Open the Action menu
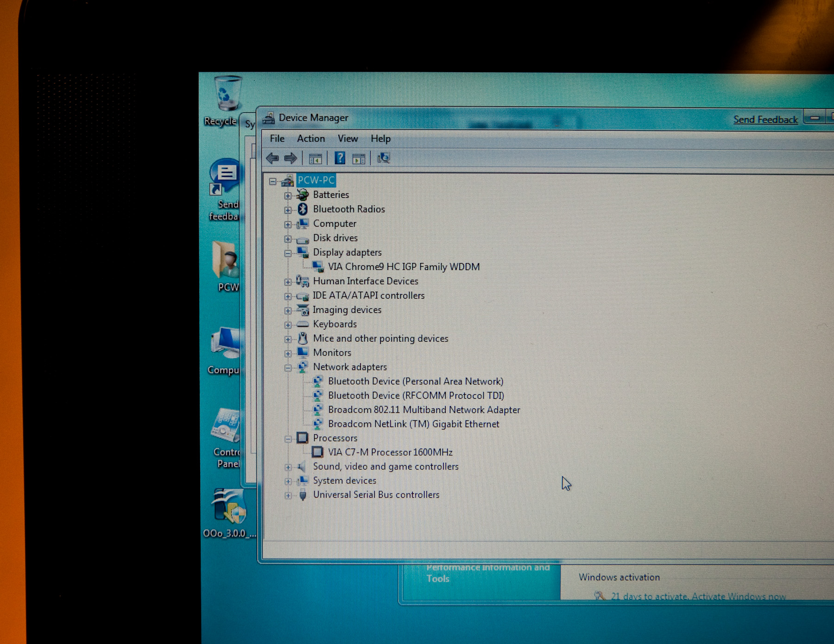This screenshot has height=644, width=834. pyautogui.click(x=311, y=138)
